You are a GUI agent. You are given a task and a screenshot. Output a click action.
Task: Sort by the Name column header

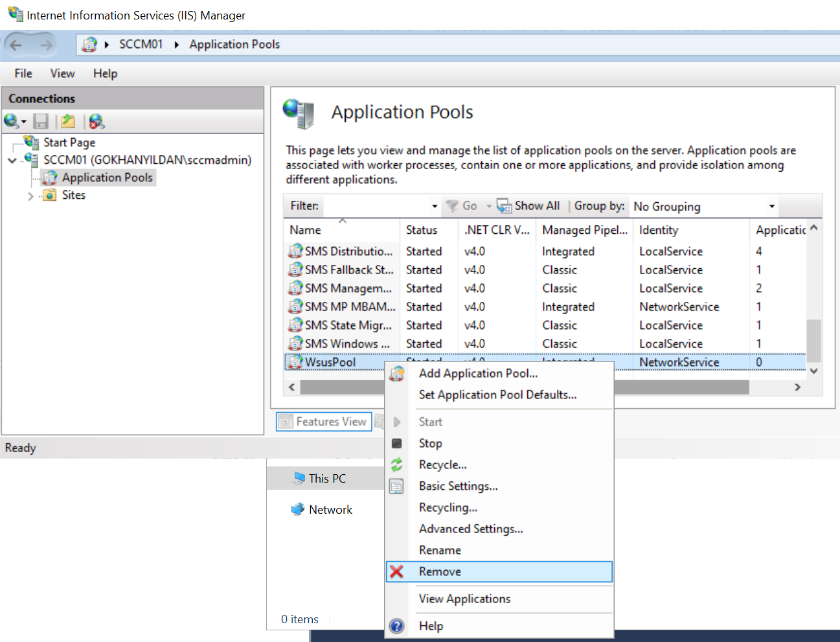point(342,230)
